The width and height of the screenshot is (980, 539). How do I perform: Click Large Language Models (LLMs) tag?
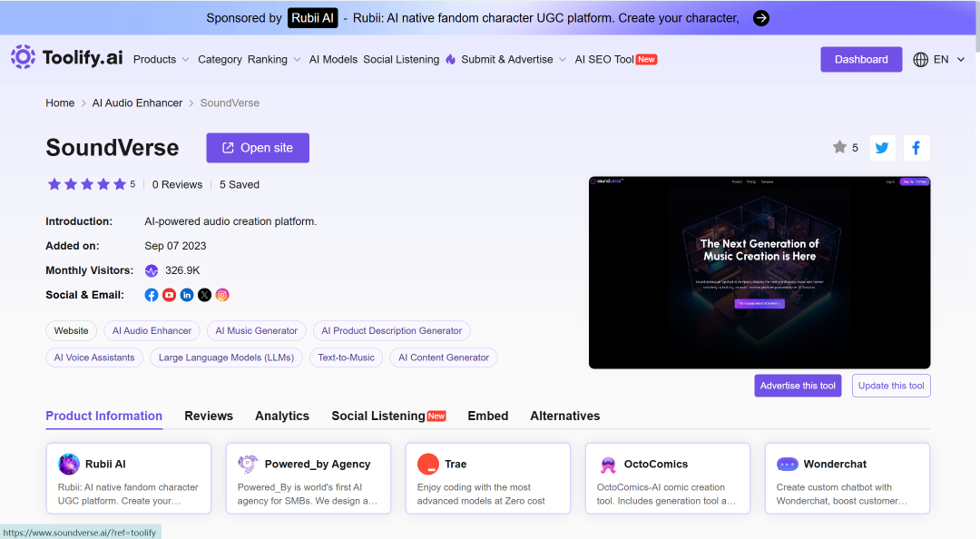pos(226,358)
